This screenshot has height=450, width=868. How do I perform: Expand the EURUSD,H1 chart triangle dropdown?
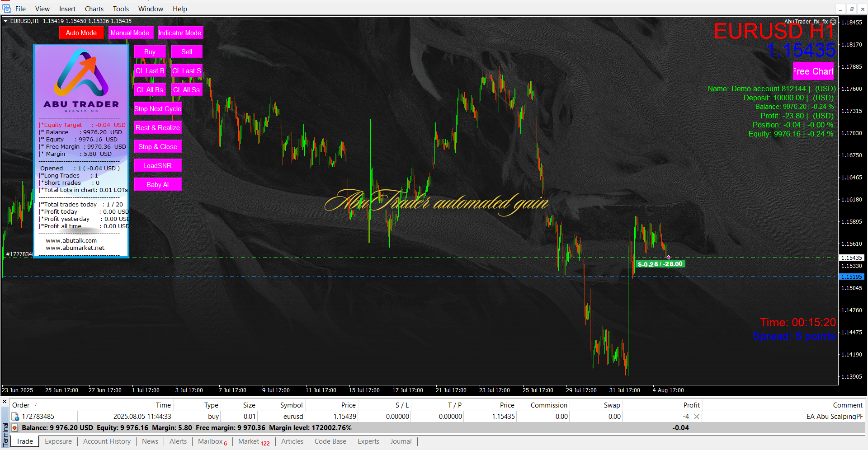pos(5,21)
